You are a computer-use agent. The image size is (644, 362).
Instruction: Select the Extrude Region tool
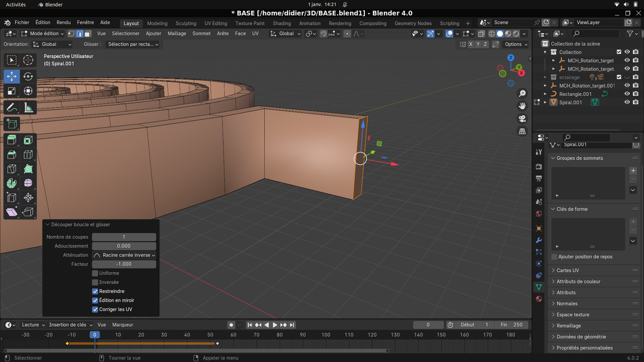(12, 140)
